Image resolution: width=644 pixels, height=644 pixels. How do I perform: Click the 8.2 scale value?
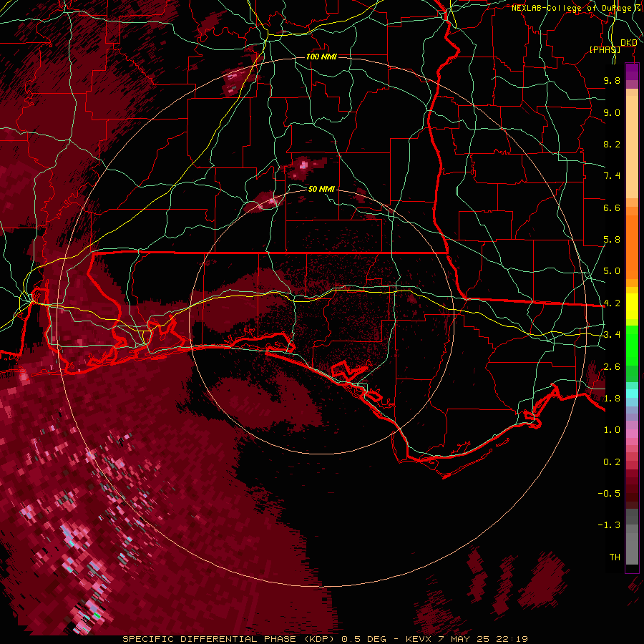(x=612, y=144)
